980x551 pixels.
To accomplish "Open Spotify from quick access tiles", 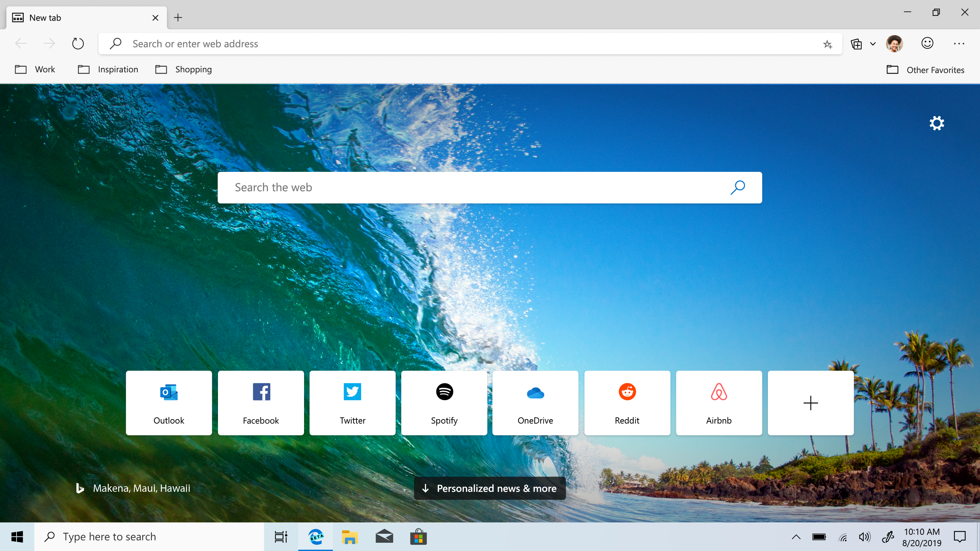I will point(444,402).
